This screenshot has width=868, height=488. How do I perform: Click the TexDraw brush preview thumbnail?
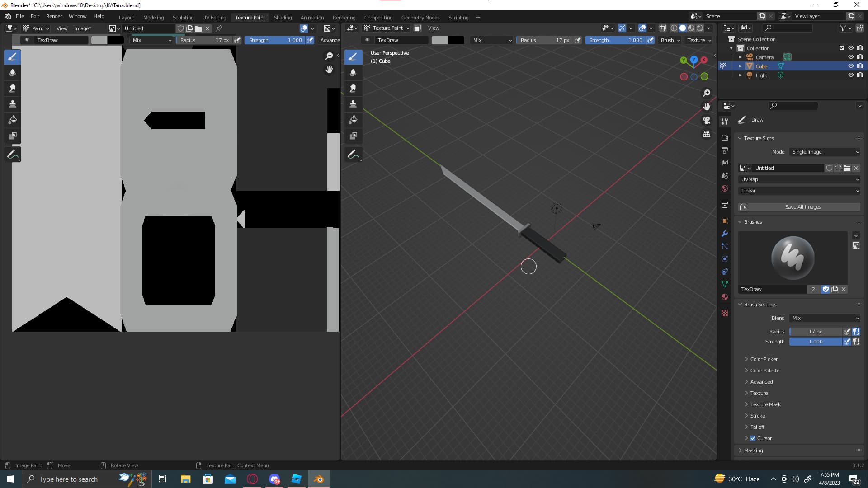pos(793,258)
